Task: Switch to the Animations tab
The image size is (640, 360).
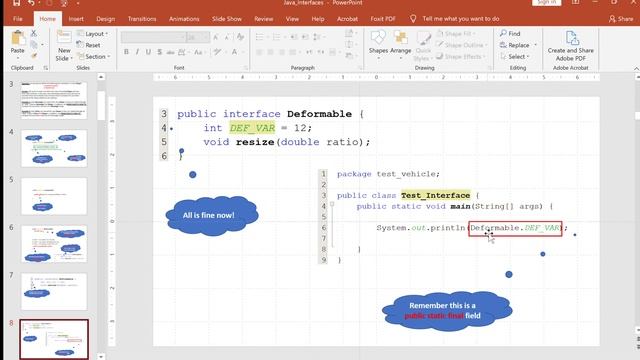Action: 184,19
